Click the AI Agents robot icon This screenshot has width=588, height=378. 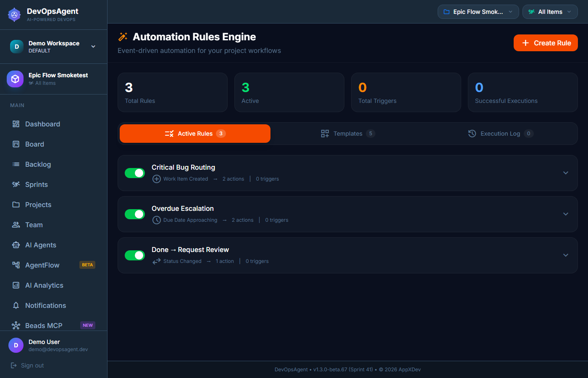[16, 245]
